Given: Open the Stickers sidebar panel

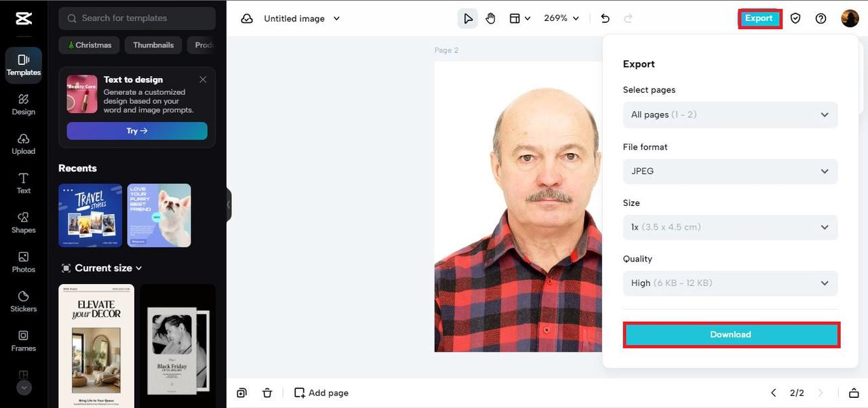Looking at the screenshot, I should (x=24, y=301).
